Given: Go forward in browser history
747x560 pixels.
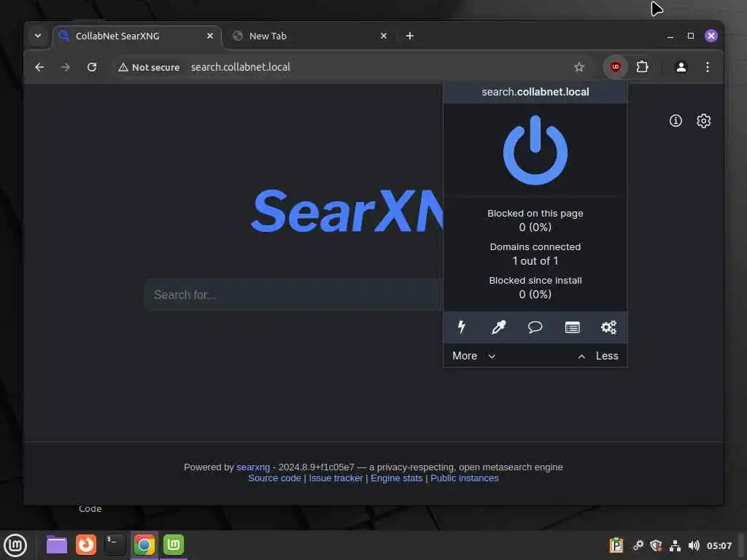Looking at the screenshot, I should point(66,67).
